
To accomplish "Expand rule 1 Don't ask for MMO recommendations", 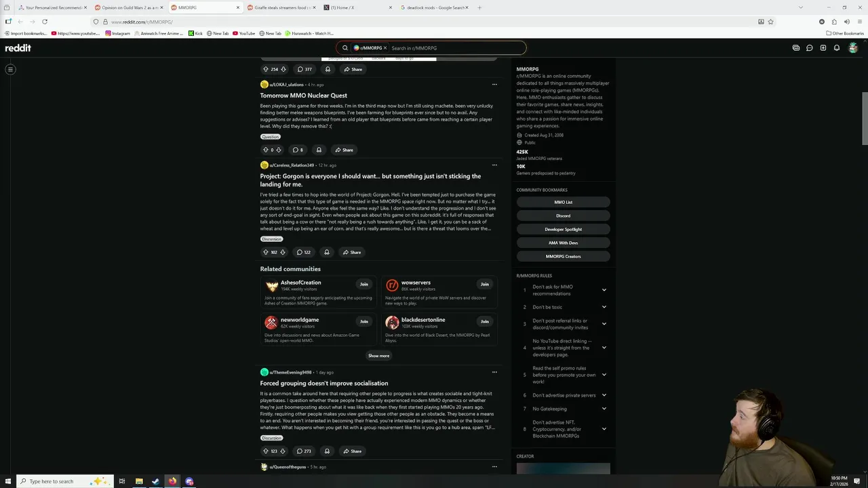I will [x=604, y=290].
